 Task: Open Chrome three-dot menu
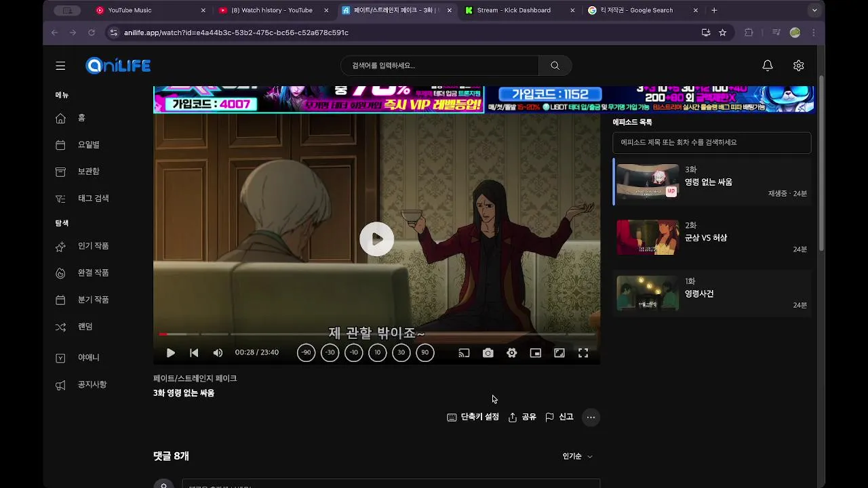click(x=813, y=33)
